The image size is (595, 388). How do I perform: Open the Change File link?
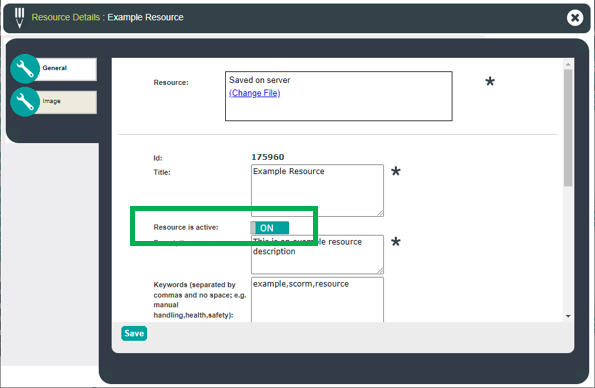point(255,93)
